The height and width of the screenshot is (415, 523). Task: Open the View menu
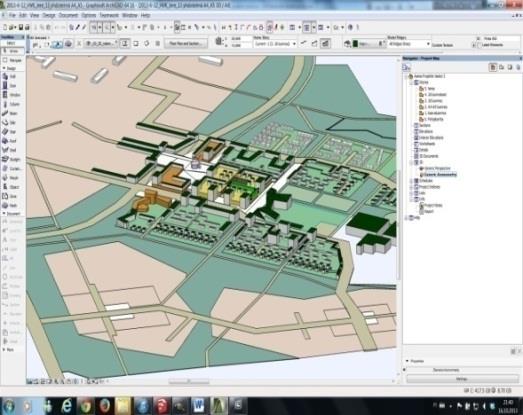coord(34,15)
